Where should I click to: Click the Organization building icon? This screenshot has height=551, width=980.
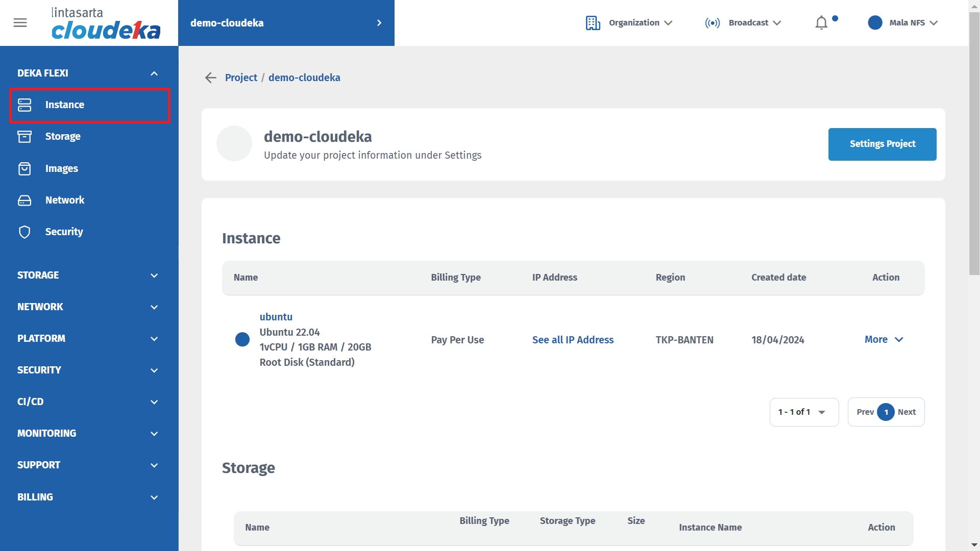pyautogui.click(x=593, y=23)
